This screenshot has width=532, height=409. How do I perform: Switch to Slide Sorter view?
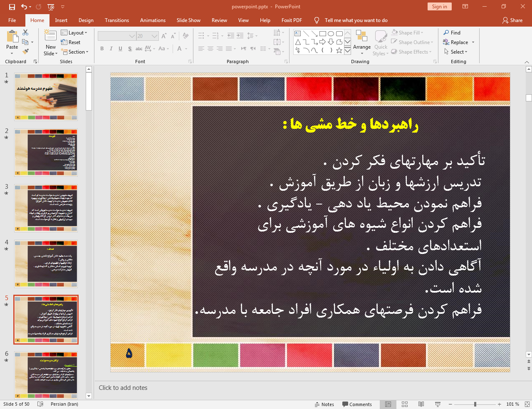pos(405,404)
